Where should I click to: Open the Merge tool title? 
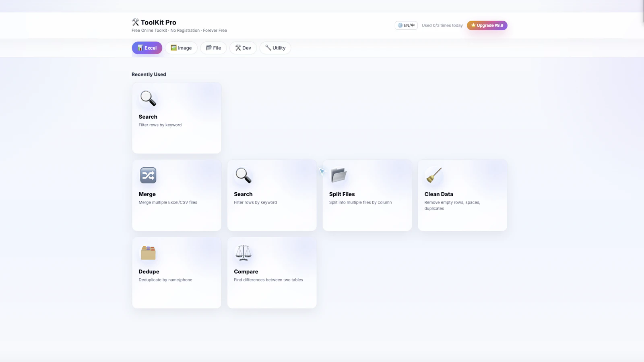[147, 194]
